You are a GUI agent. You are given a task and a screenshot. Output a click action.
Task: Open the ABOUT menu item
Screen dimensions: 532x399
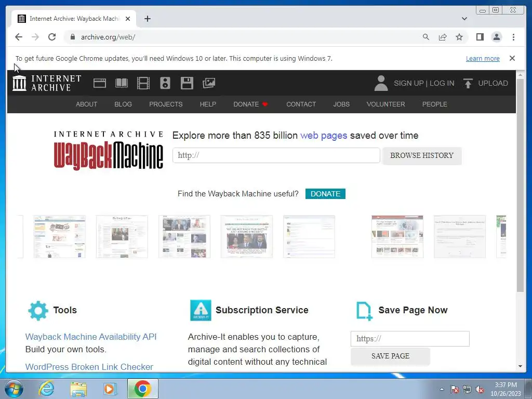point(86,104)
